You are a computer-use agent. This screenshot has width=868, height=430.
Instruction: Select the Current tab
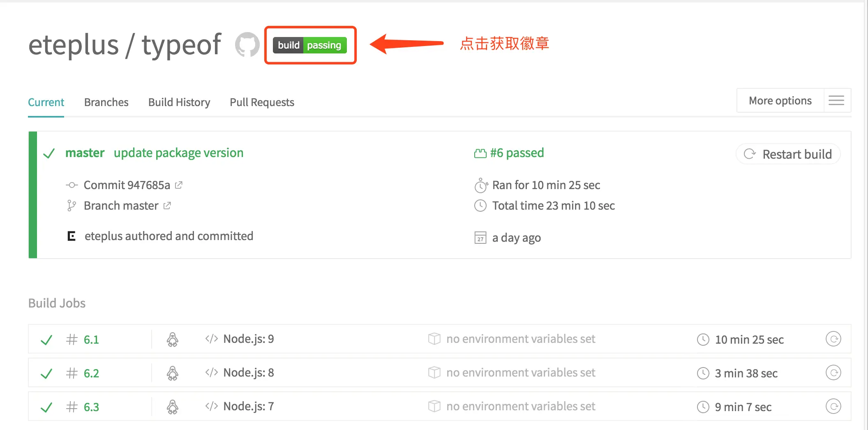pos(46,102)
